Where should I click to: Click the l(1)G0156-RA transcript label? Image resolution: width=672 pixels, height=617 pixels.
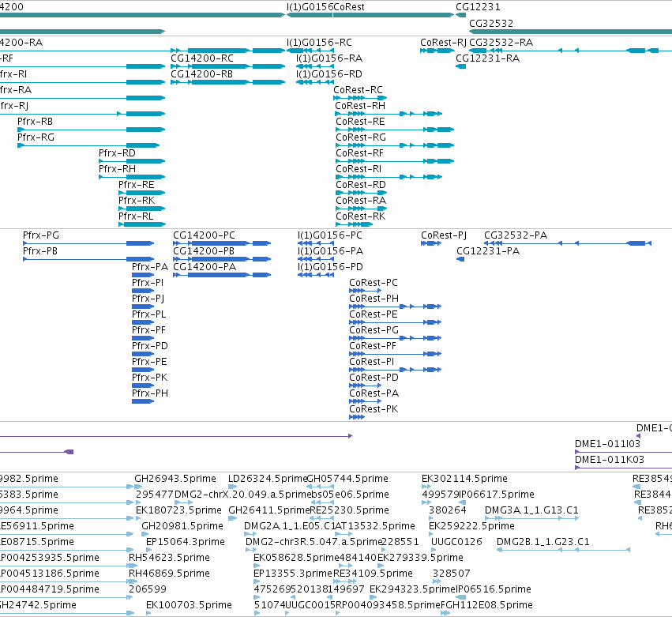tap(329, 58)
